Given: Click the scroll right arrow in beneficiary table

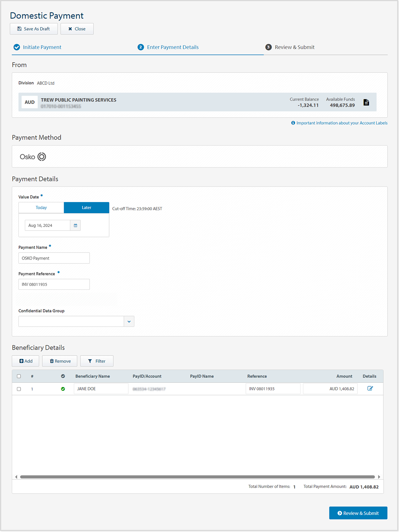Looking at the screenshot, I should [x=379, y=477].
